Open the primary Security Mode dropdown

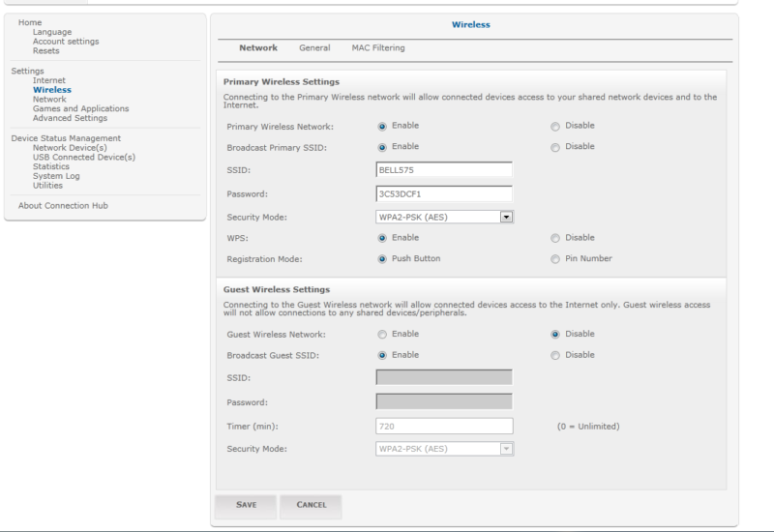tap(505, 217)
